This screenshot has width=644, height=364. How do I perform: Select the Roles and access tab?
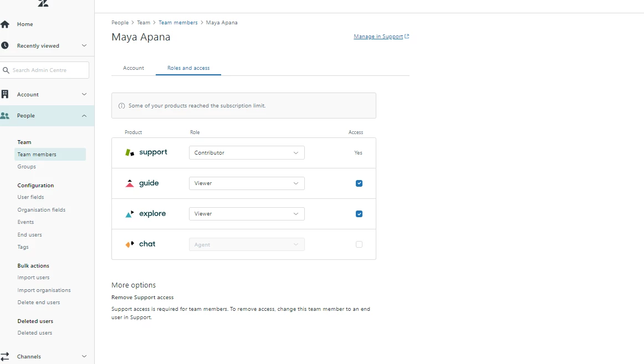click(x=188, y=68)
